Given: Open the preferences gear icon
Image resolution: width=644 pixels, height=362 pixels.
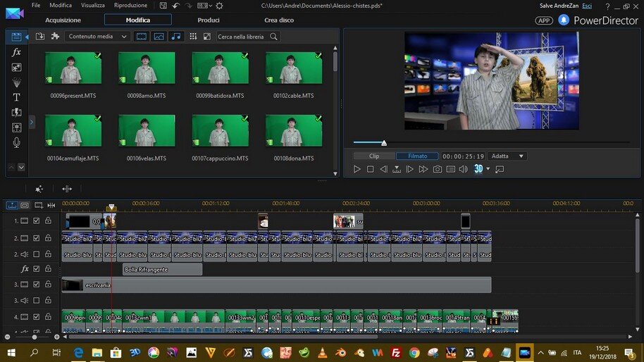Looking at the screenshot, I should point(219,6).
